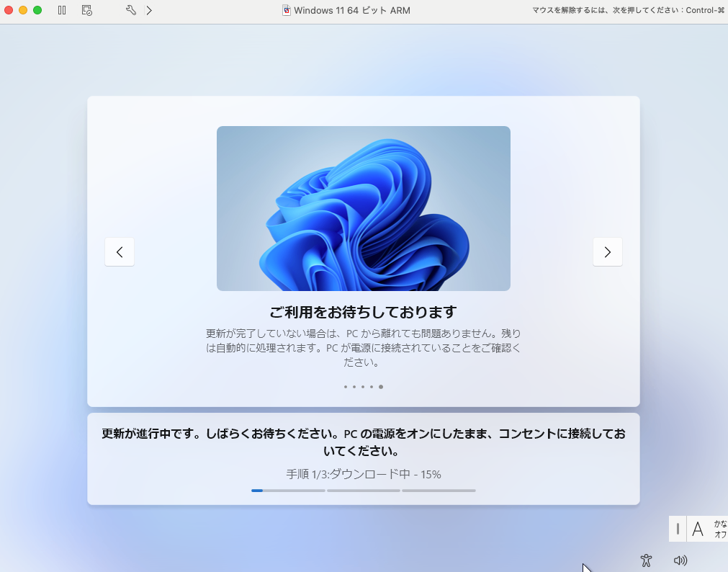Select the first carousel page dot
Screen dimensions: 728x572
[x=346, y=387]
